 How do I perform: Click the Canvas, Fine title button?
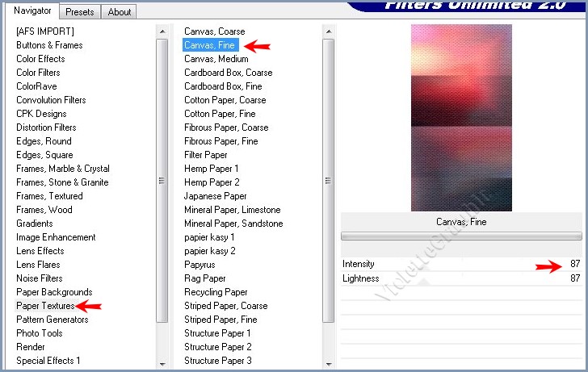click(x=461, y=222)
